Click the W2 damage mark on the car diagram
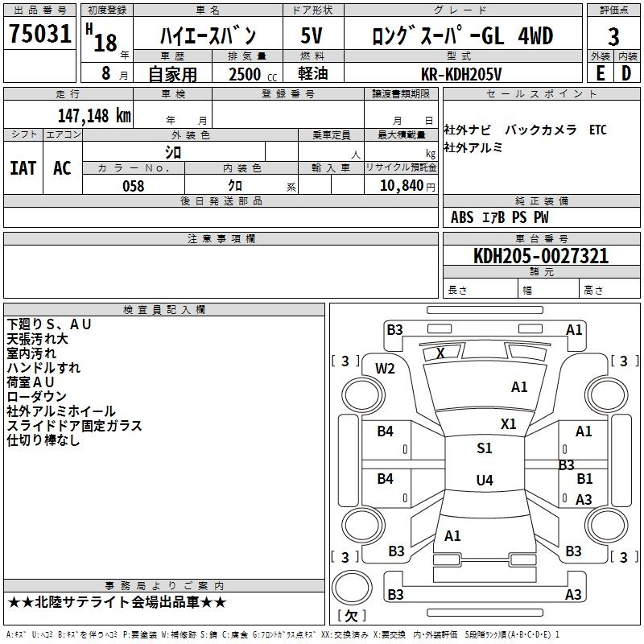 [x=386, y=368]
